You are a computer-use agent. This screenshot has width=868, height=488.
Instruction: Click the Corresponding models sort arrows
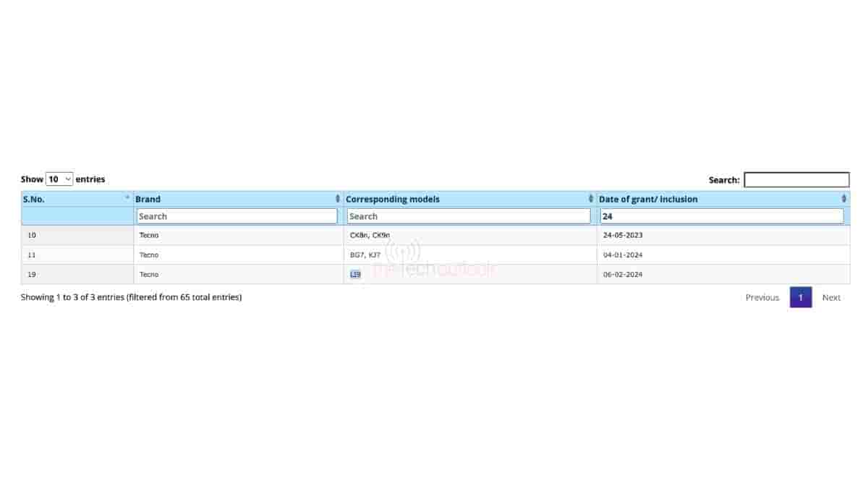tap(591, 199)
